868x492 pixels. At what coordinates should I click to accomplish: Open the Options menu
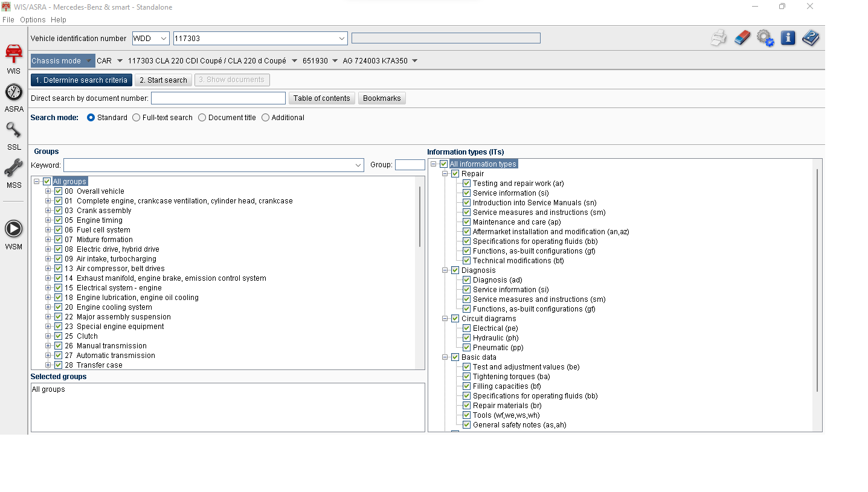tap(33, 20)
